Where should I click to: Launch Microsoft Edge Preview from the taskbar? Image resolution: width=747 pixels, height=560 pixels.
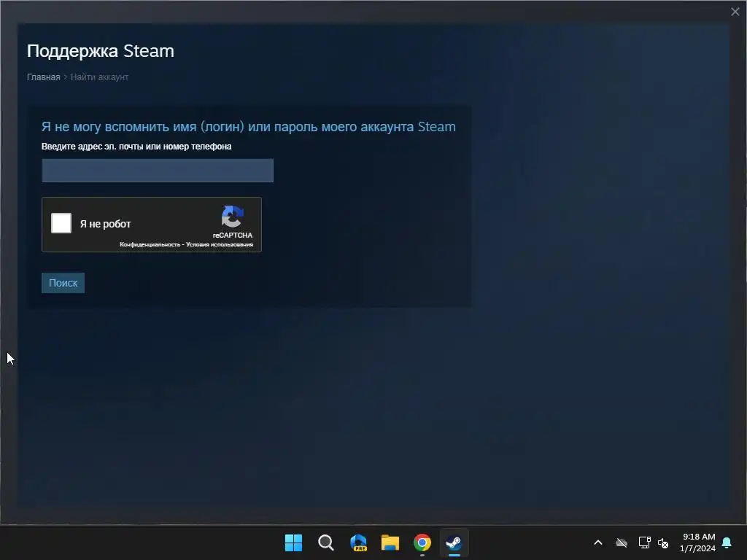pyautogui.click(x=358, y=542)
